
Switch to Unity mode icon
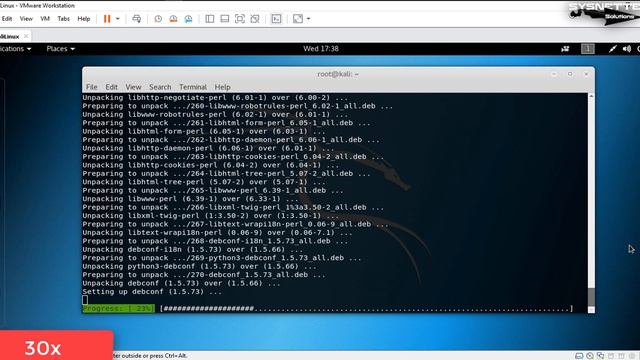tap(255, 19)
